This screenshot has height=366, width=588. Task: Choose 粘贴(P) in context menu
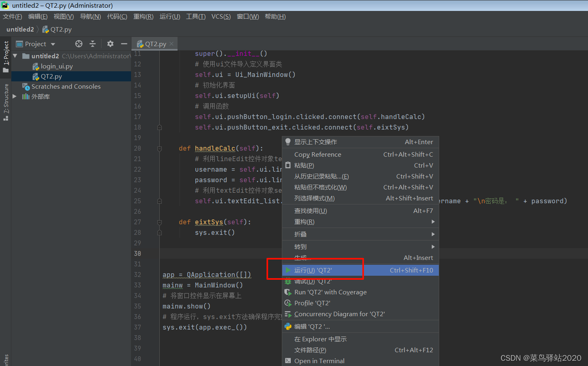[x=360, y=165]
